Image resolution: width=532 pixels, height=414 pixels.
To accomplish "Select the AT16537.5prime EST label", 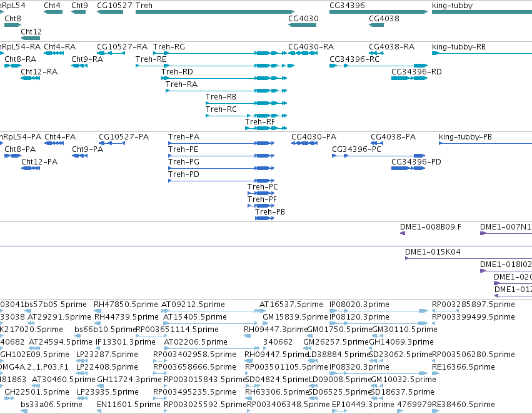I will click(x=291, y=305).
